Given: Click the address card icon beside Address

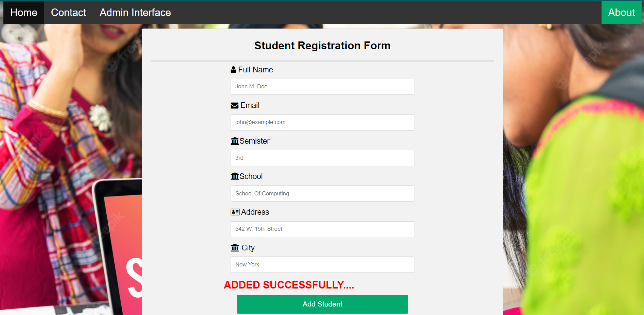Looking at the screenshot, I should (235, 212).
